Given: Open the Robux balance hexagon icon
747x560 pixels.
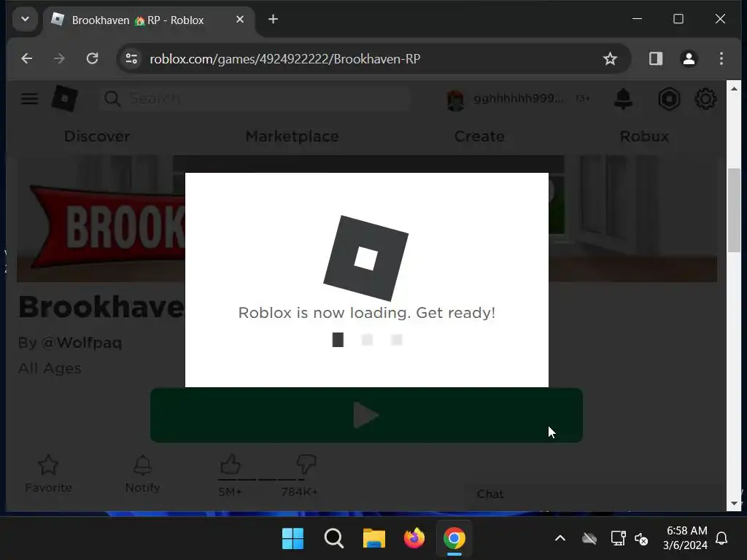Looking at the screenshot, I should 669,98.
